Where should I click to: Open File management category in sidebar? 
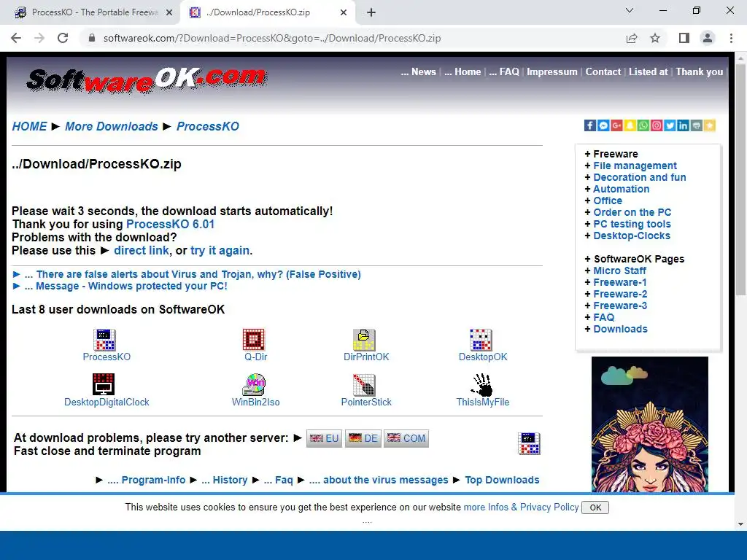[x=635, y=166]
